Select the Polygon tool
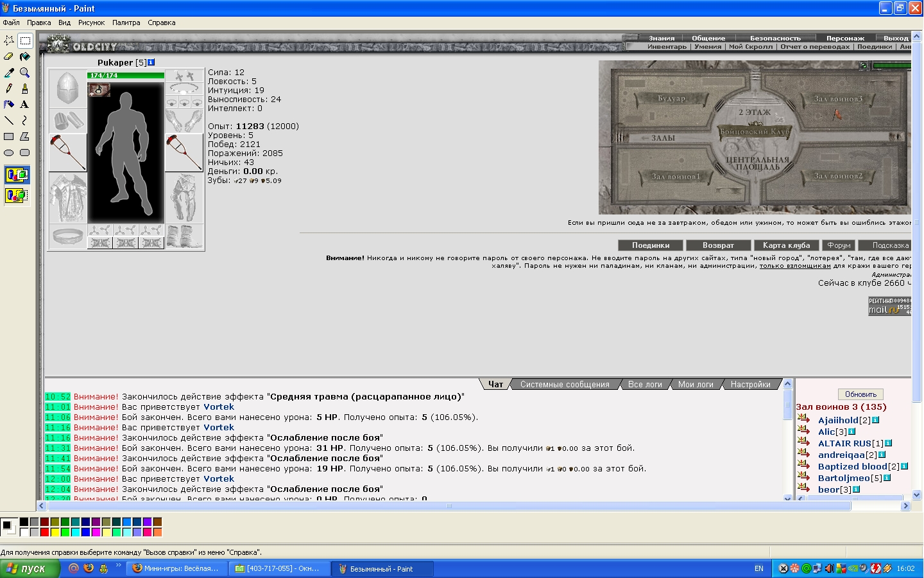Screen dimensions: 924x578 pyautogui.click(x=25, y=136)
